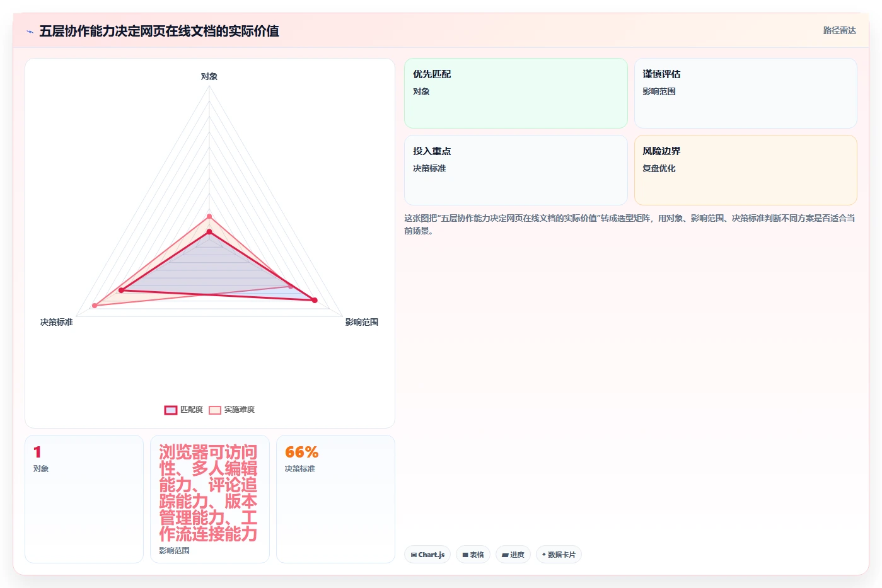
Task: Toggle the 匹配度 legend swatch
Action: (x=171, y=410)
